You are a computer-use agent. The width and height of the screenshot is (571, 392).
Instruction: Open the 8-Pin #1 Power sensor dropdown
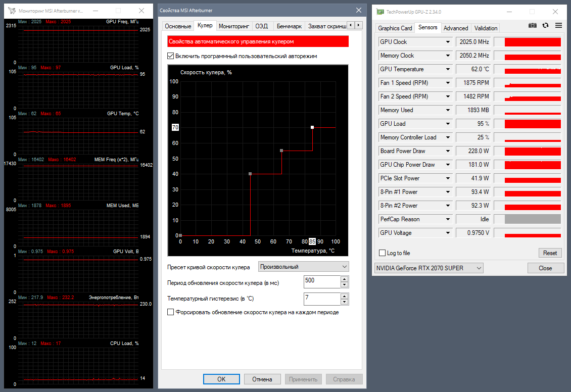coord(448,192)
